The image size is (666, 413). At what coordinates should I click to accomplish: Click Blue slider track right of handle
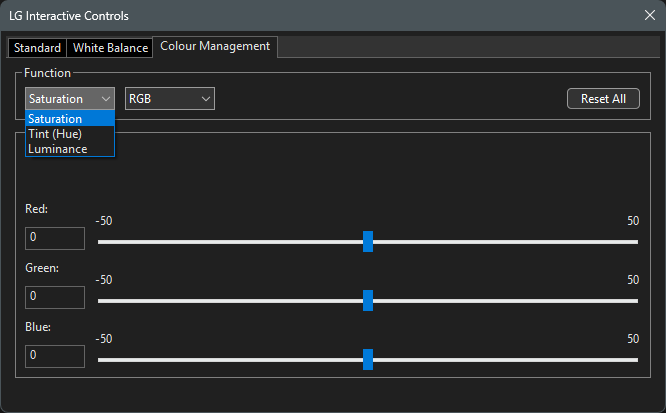pos(500,359)
